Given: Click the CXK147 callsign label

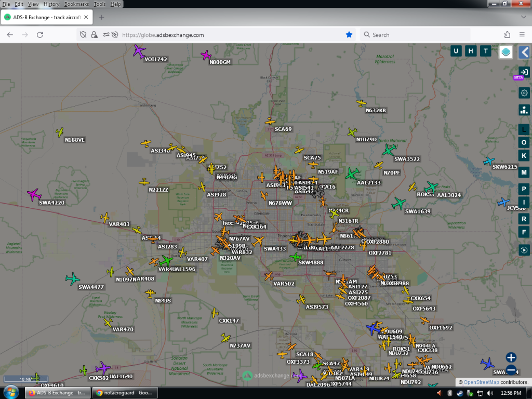Looking at the screenshot, I should (229, 321).
